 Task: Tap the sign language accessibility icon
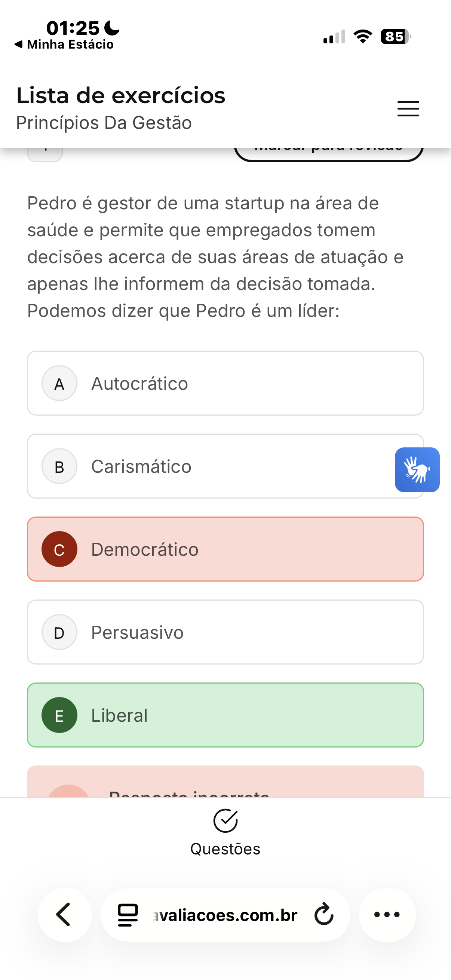pyautogui.click(x=417, y=469)
